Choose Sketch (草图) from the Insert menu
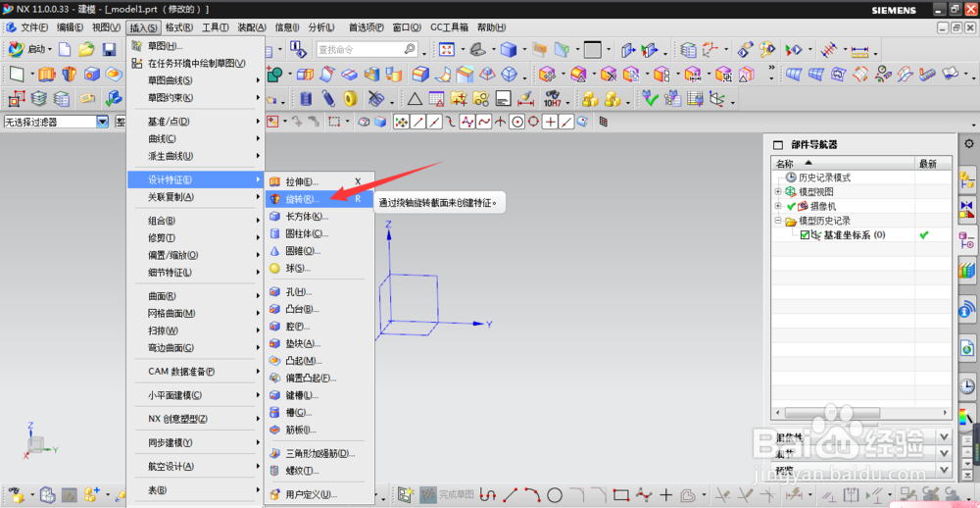This screenshot has height=508, width=980. [196, 46]
